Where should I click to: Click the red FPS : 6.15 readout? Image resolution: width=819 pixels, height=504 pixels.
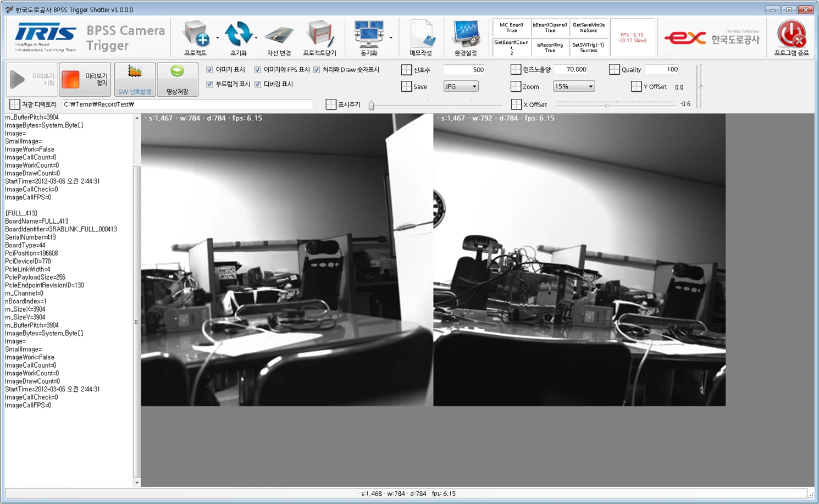click(x=632, y=37)
